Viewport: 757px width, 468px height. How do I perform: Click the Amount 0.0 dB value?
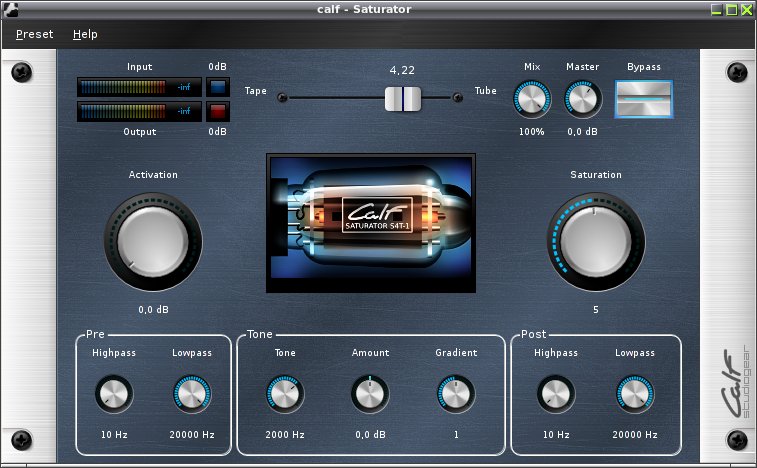370,435
